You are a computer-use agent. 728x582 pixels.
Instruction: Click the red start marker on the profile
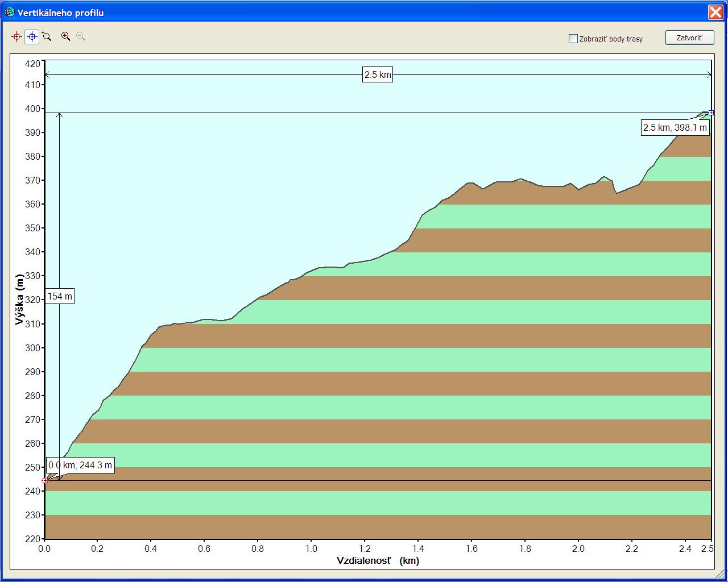[45, 480]
